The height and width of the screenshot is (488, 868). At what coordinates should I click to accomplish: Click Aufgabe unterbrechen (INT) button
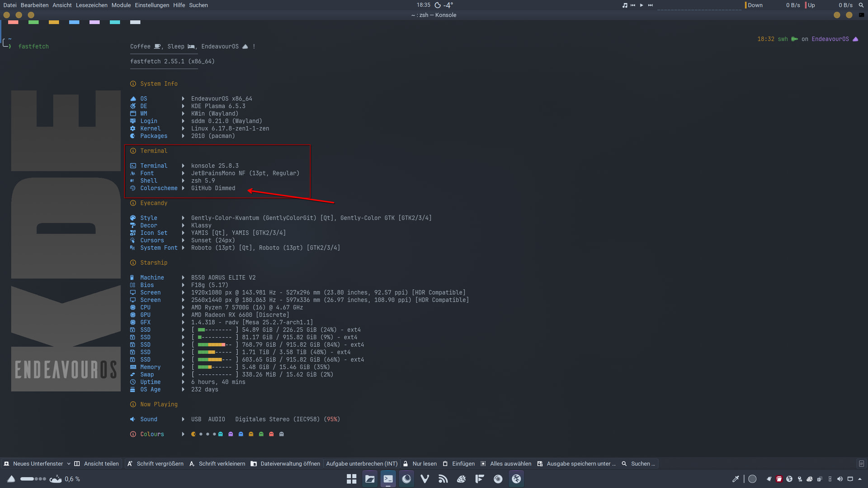coord(362,464)
